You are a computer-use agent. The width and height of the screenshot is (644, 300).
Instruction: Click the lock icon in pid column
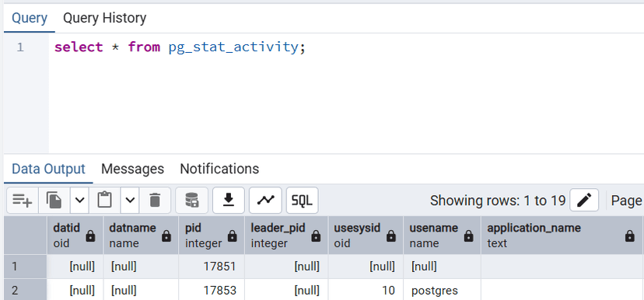(233, 236)
